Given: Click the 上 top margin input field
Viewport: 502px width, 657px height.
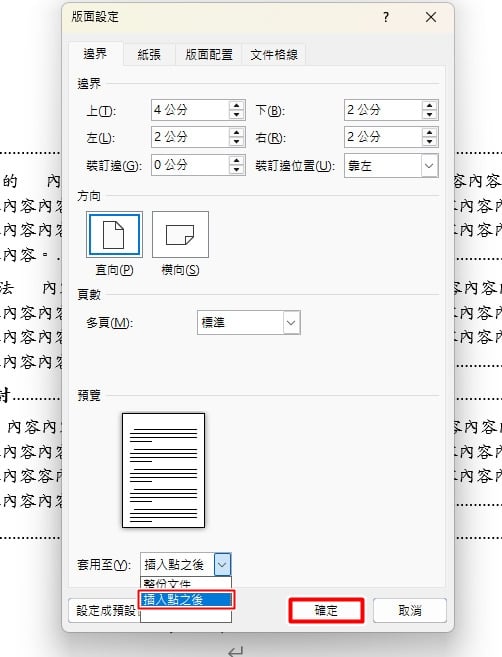Looking at the screenshot, I should coord(190,110).
